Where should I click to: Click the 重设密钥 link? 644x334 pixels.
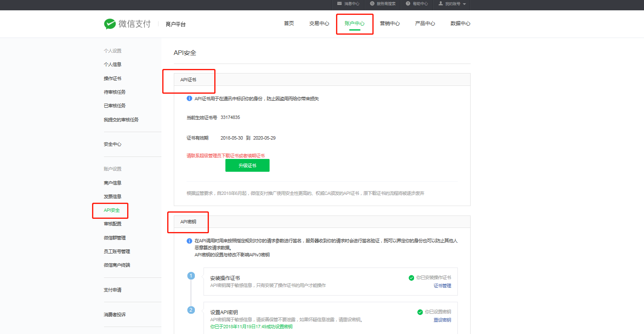point(442,320)
